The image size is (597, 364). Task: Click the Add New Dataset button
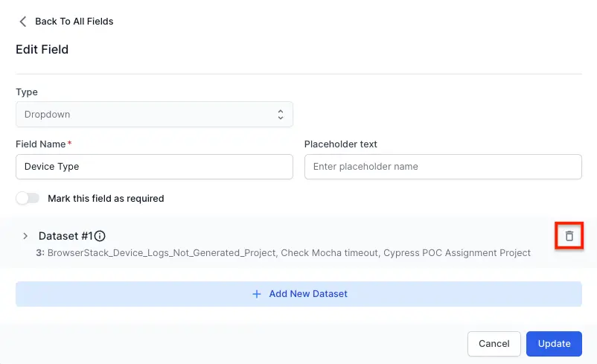pos(298,294)
